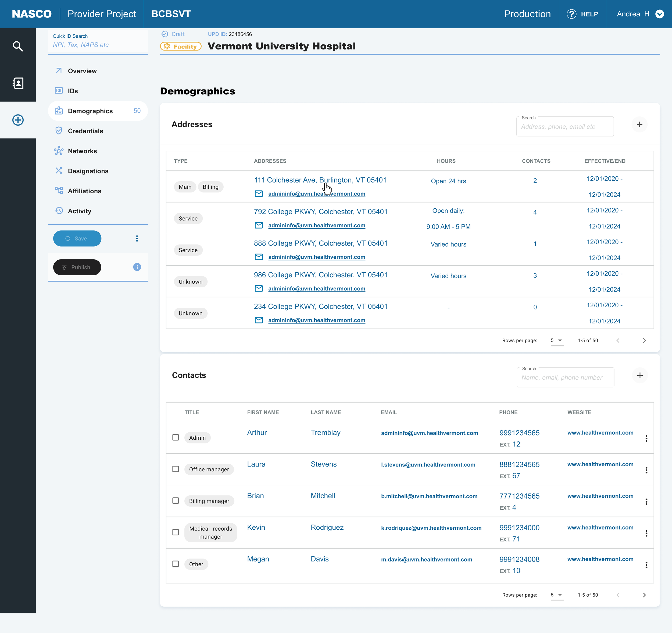Click the circled plus icon in left rail

coord(17,120)
